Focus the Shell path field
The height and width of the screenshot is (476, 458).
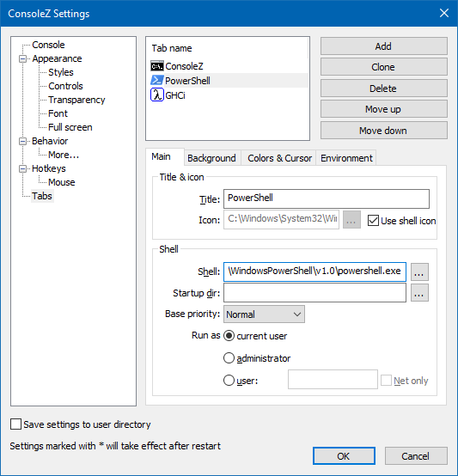(314, 272)
